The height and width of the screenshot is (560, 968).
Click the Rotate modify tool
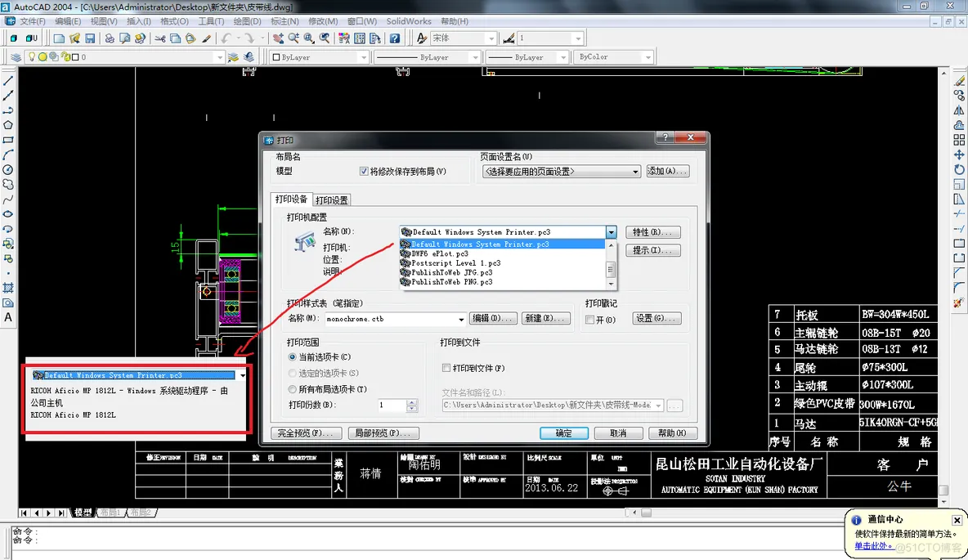[x=959, y=170]
